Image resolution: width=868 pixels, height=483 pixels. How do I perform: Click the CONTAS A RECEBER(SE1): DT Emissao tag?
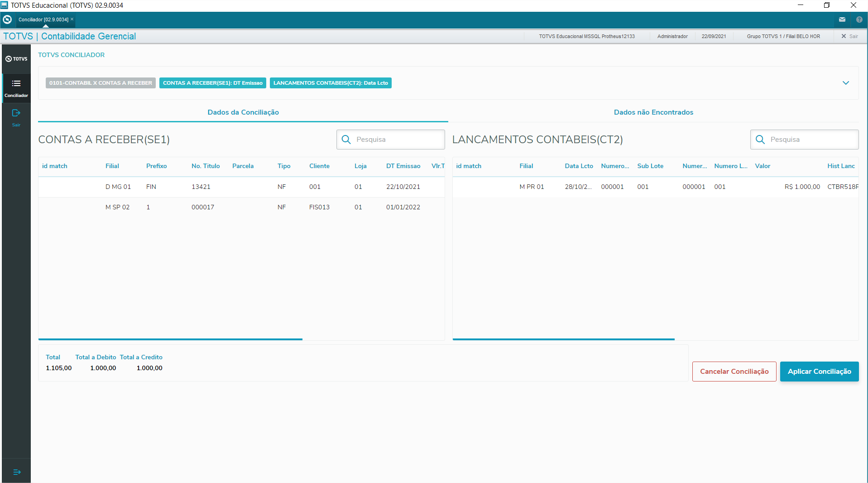(x=213, y=83)
